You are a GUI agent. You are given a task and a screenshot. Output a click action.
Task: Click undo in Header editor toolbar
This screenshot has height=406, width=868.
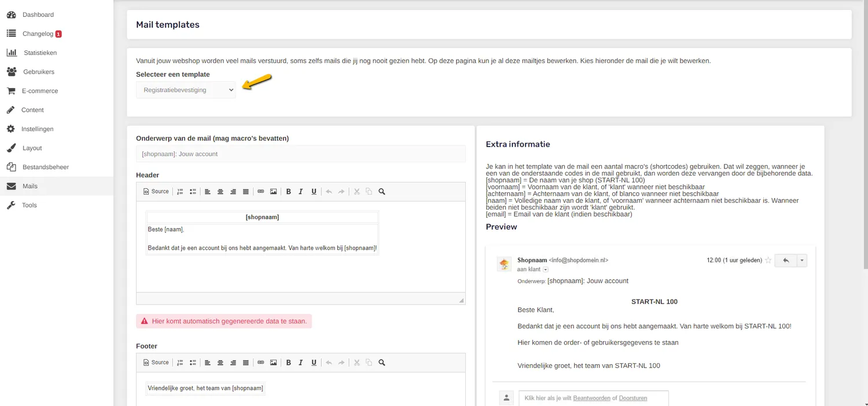pos(329,192)
